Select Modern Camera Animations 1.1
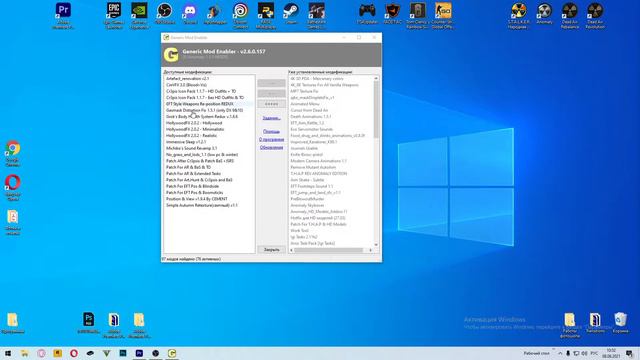 tap(318, 161)
